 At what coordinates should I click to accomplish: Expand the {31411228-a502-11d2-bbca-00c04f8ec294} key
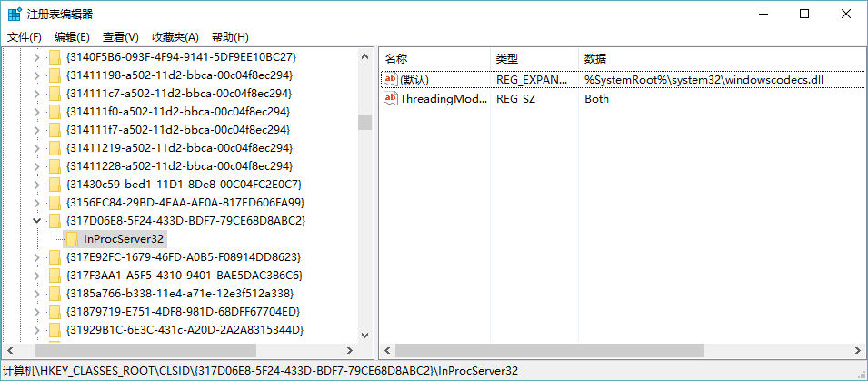coord(36,166)
